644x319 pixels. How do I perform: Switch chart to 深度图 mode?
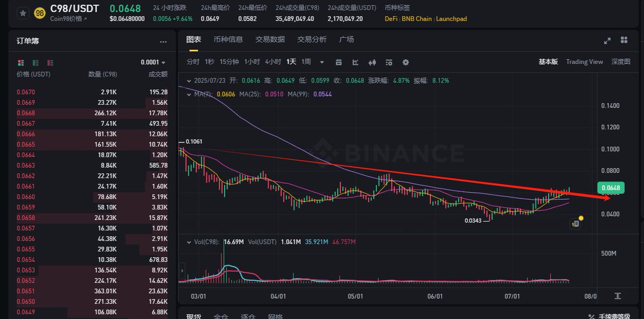(x=621, y=62)
